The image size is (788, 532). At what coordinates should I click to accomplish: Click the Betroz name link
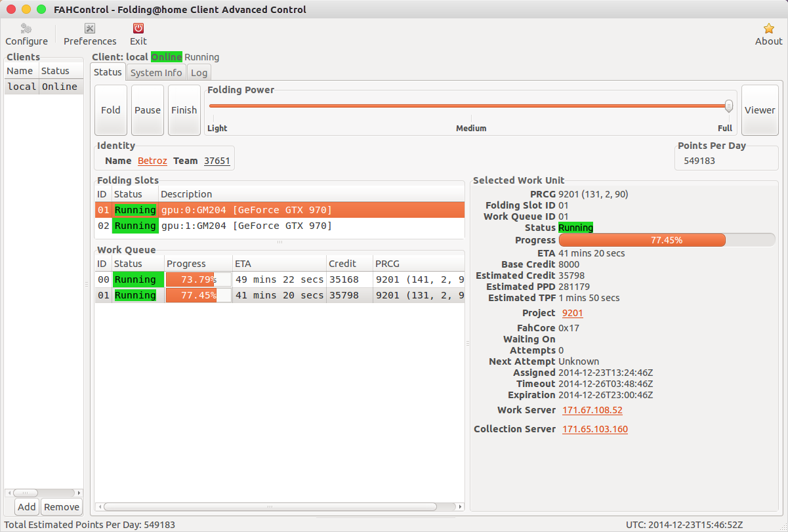coord(152,161)
